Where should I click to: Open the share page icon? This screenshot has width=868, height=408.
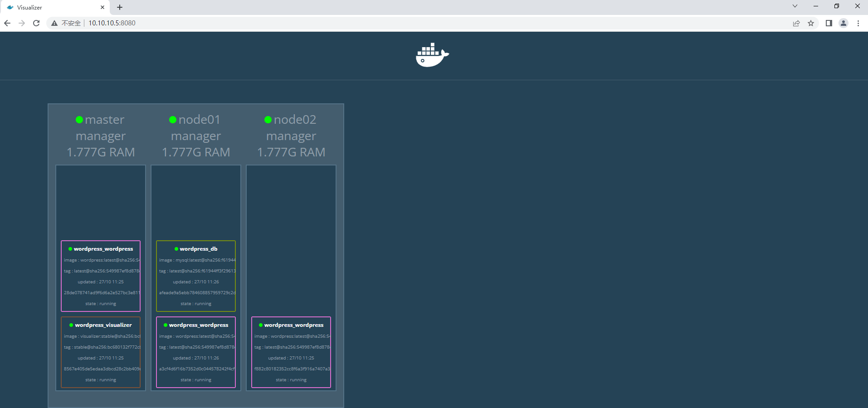point(796,23)
